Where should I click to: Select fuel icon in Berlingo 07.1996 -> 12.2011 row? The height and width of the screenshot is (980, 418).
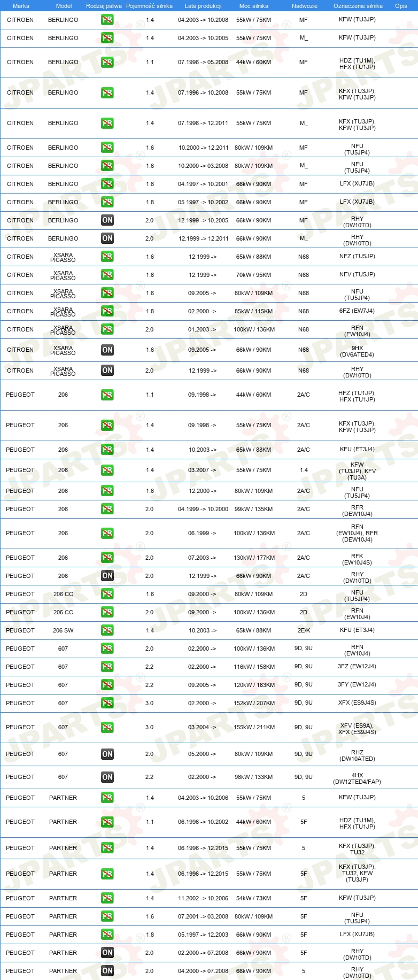point(107,124)
